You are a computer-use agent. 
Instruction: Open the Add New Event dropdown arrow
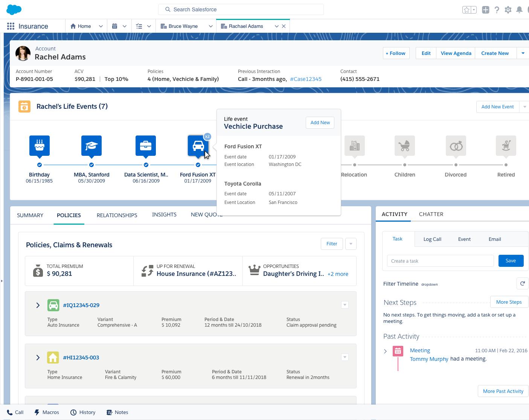coord(524,107)
